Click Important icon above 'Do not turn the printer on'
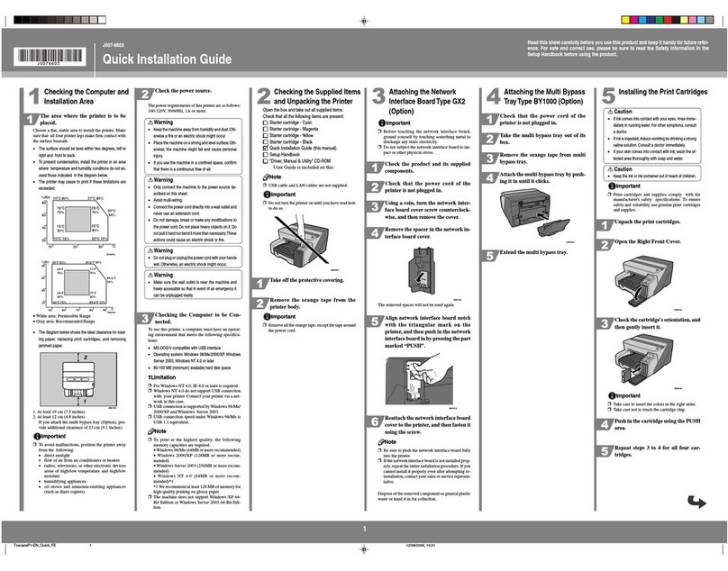Image resolution: width=728 pixels, height=571 pixels. [267, 195]
